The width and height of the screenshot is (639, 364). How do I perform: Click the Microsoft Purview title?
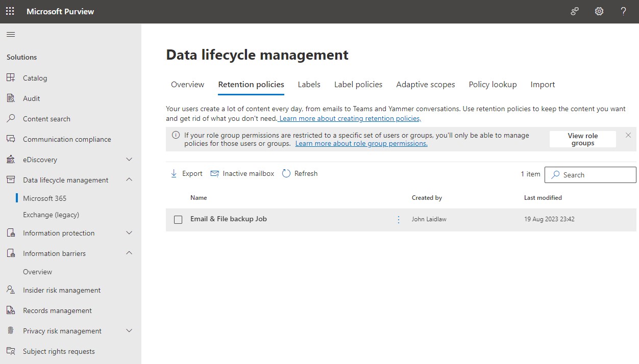[x=60, y=11]
